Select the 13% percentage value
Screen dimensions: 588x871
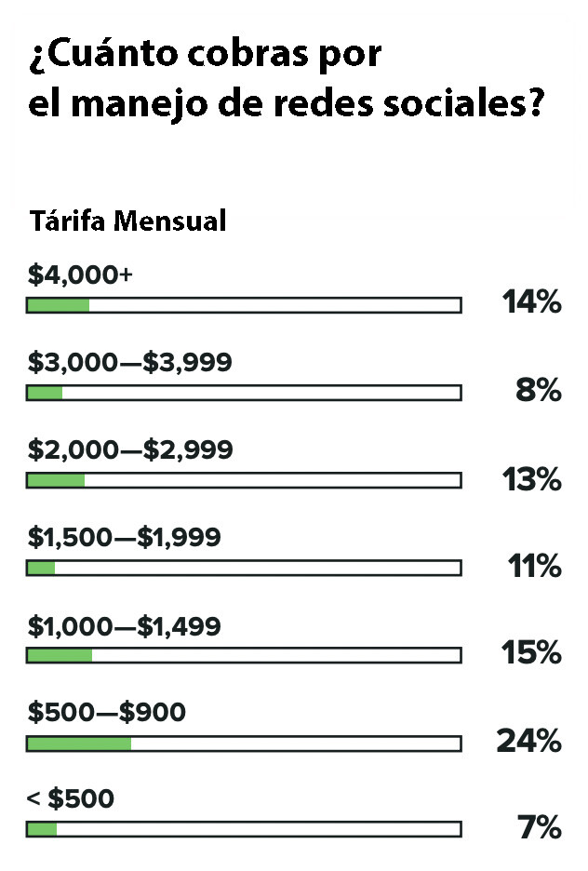(532, 479)
